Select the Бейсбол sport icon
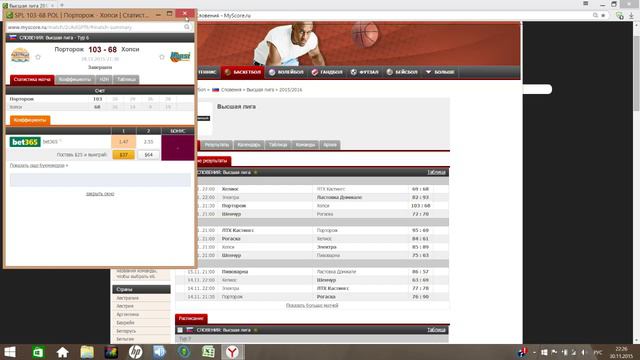 (402, 72)
